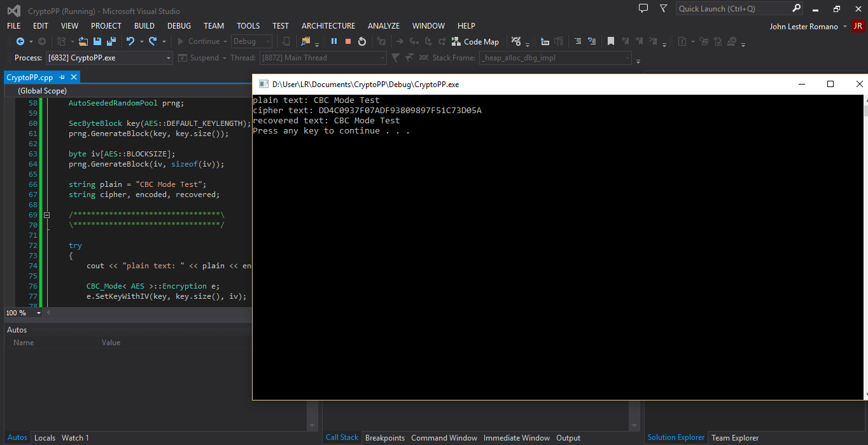Image resolution: width=868 pixels, height=445 pixels.
Task: Pin the CryptoPP.cpp tab
Action: tap(62, 77)
